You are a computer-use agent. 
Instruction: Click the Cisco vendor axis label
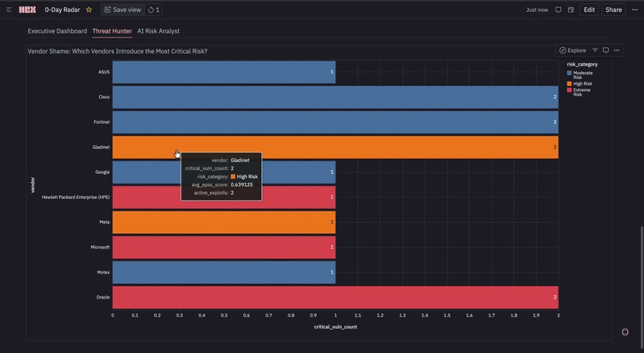point(104,97)
